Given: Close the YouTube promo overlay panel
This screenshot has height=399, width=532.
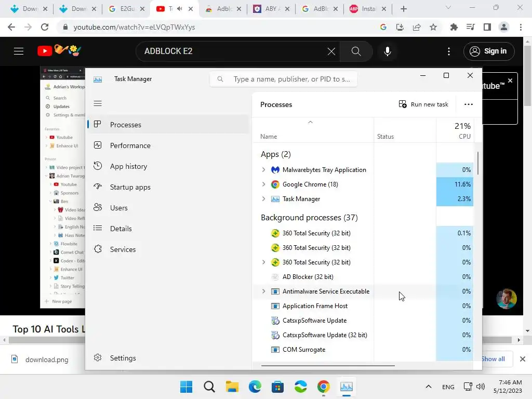Looking at the screenshot, I should 510,81.
